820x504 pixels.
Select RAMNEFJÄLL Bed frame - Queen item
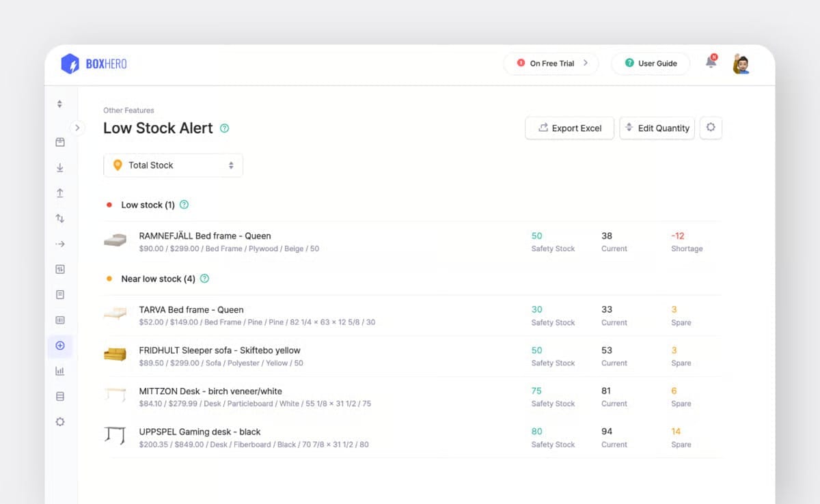(x=205, y=236)
